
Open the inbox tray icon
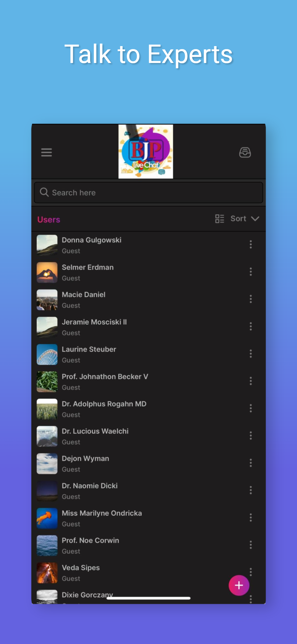pos(245,152)
